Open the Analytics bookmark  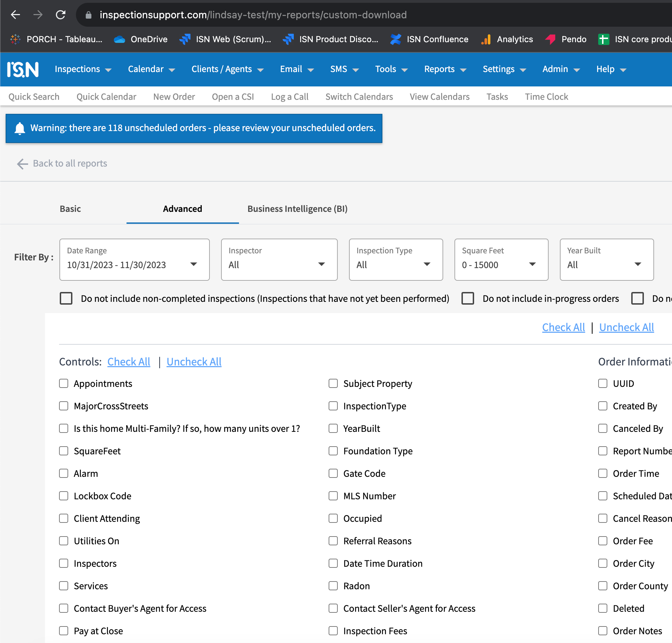click(507, 39)
